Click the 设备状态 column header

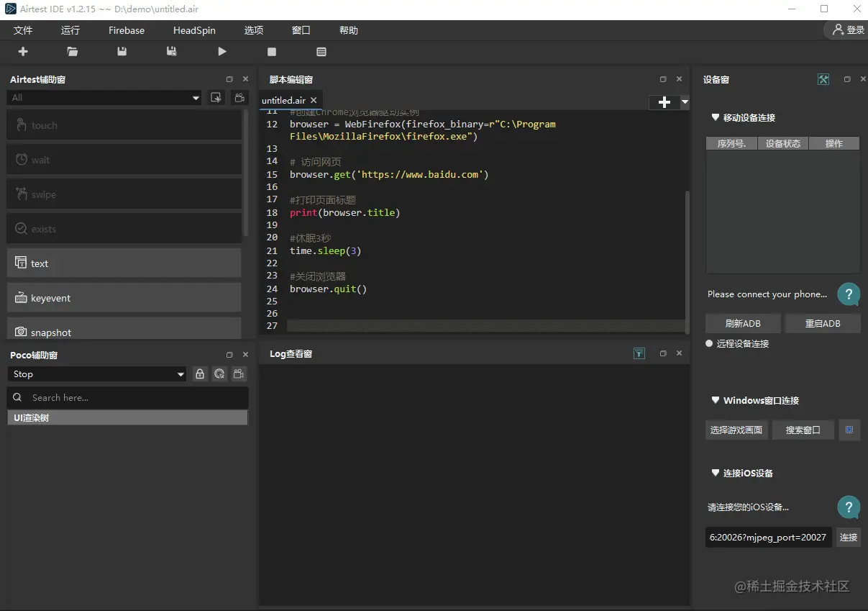783,144
